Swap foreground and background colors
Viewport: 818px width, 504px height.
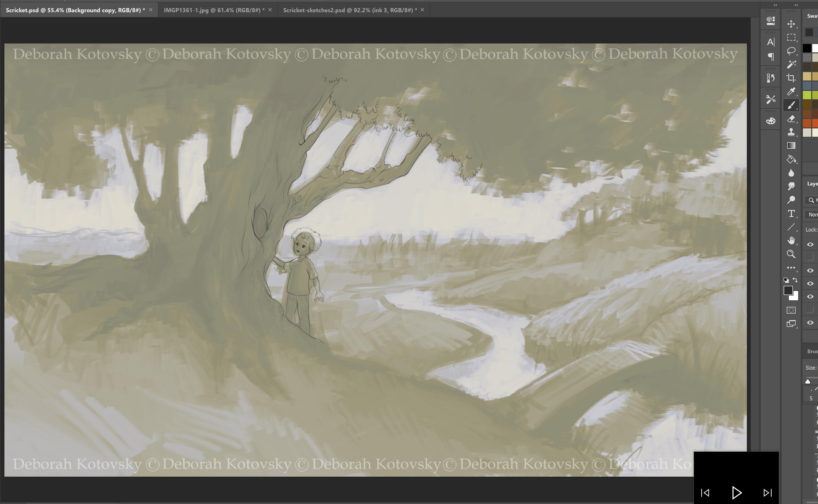(795, 280)
